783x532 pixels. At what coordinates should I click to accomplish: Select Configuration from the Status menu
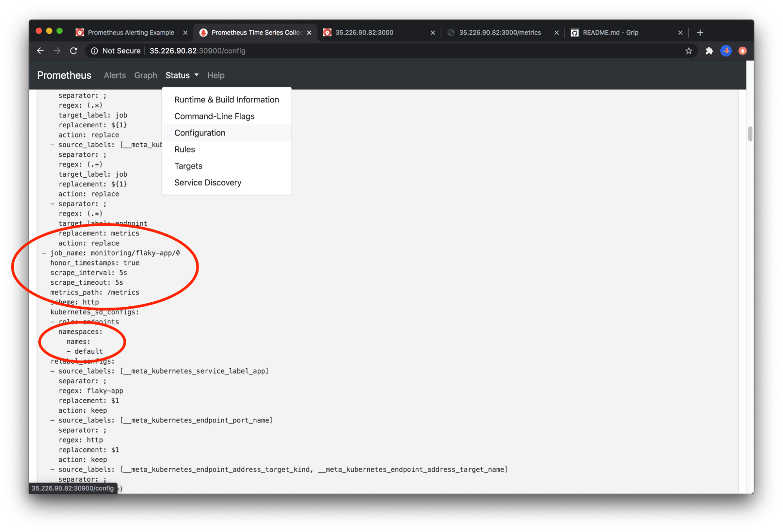(x=200, y=132)
